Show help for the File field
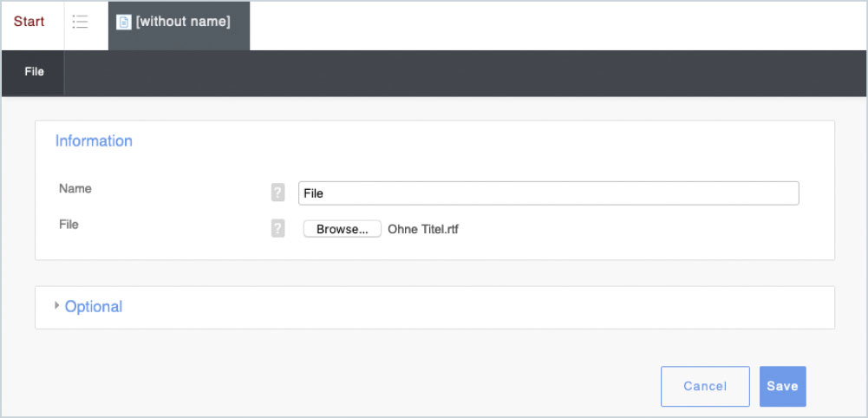The width and height of the screenshot is (868, 418). (x=277, y=228)
